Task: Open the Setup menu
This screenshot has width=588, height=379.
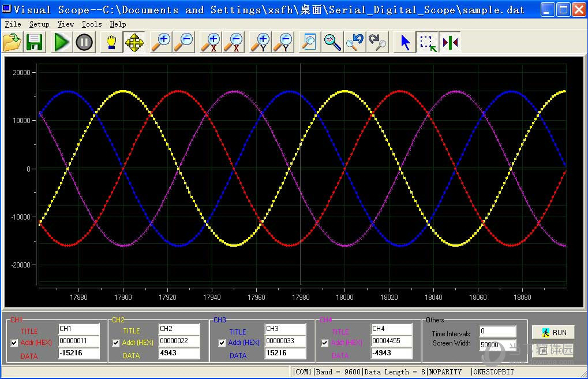Action: tap(39, 24)
